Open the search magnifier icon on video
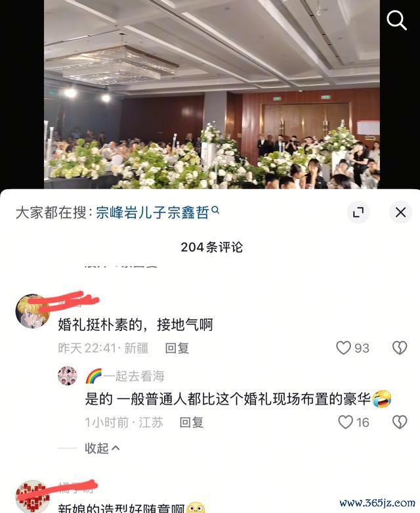The image size is (420, 513). (396, 20)
